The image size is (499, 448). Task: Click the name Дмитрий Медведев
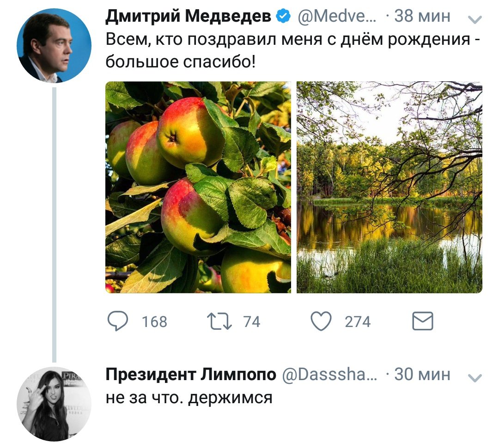[189, 17]
